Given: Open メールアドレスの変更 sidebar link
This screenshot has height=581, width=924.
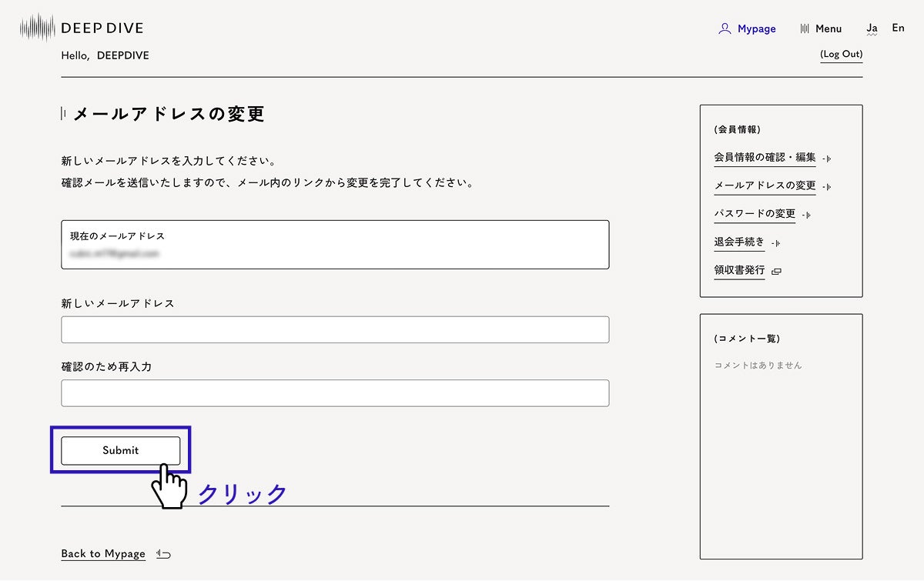Looking at the screenshot, I should coord(765,185).
